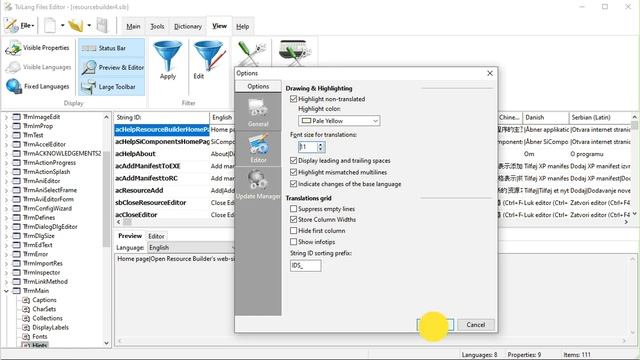
Task: Click the tools screwdriver icon
Action: click(251, 53)
